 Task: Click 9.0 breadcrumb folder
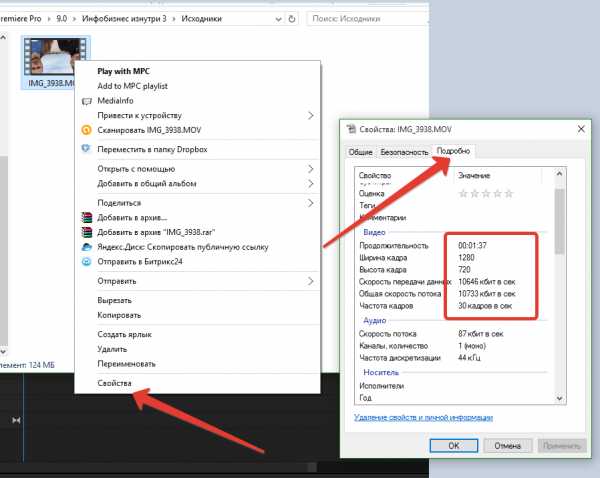pyautogui.click(x=62, y=19)
